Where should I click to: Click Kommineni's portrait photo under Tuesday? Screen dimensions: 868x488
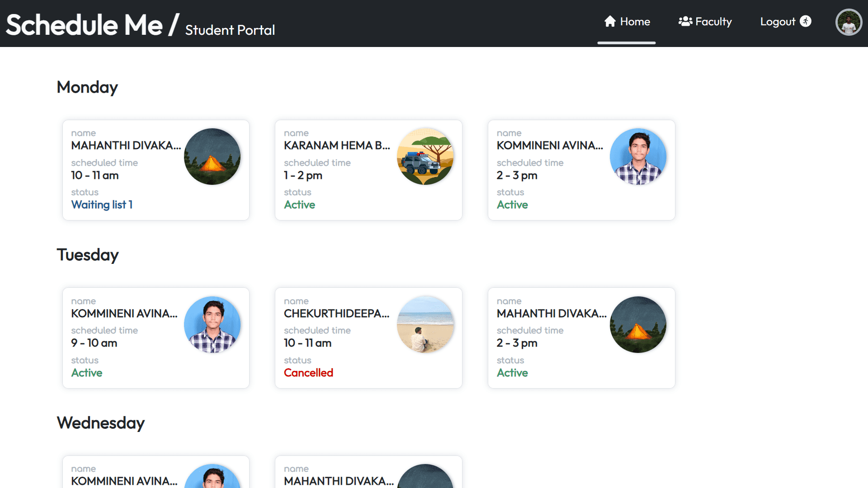(x=212, y=324)
